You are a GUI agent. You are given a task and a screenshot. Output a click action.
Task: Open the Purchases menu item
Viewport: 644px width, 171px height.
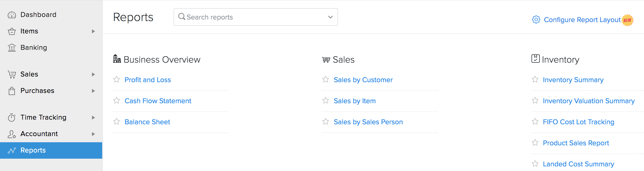coord(37,91)
